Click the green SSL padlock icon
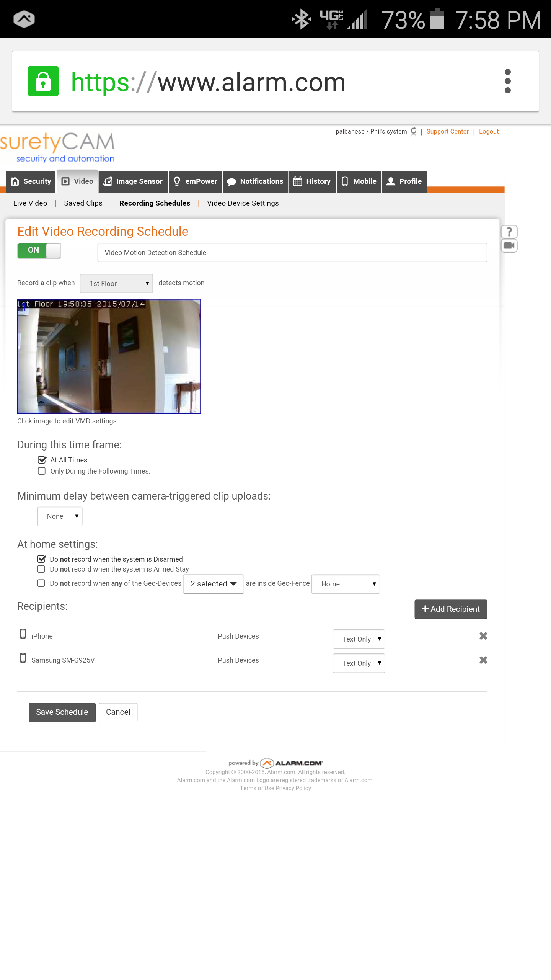Viewport: 551px width, 980px height. click(43, 81)
